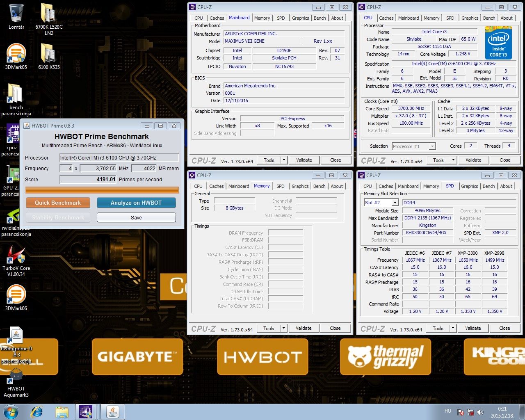Click the network status tray icon
525x420 pixels.
tap(470, 412)
